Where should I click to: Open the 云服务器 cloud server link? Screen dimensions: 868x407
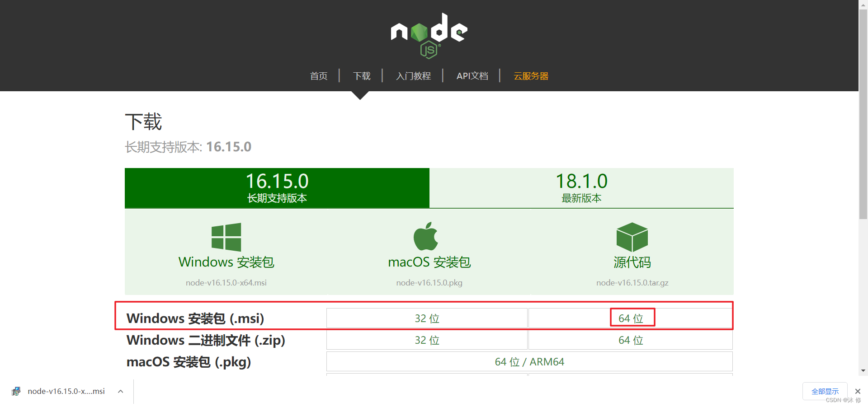(531, 76)
